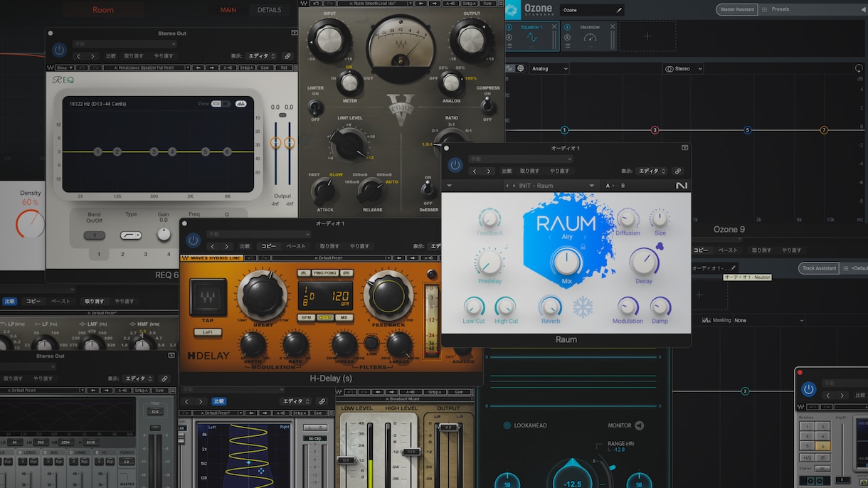
Task: Enable the LOOKAHEAD toggle
Action: tap(507, 425)
